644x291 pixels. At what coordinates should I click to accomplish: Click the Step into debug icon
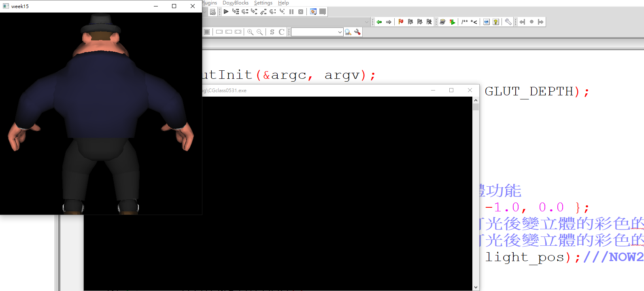tap(254, 12)
